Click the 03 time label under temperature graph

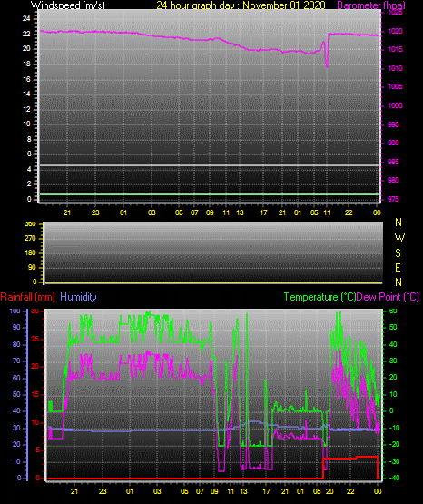[157, 491]
